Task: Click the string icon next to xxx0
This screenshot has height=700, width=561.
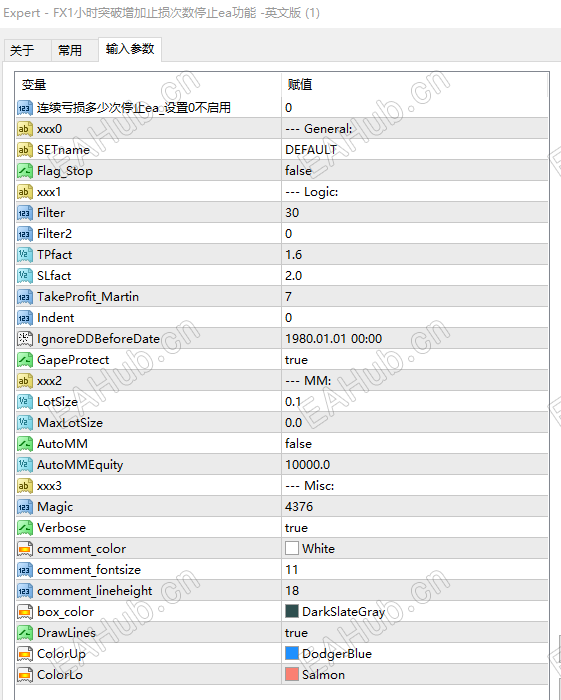Action: pos(25,129)
